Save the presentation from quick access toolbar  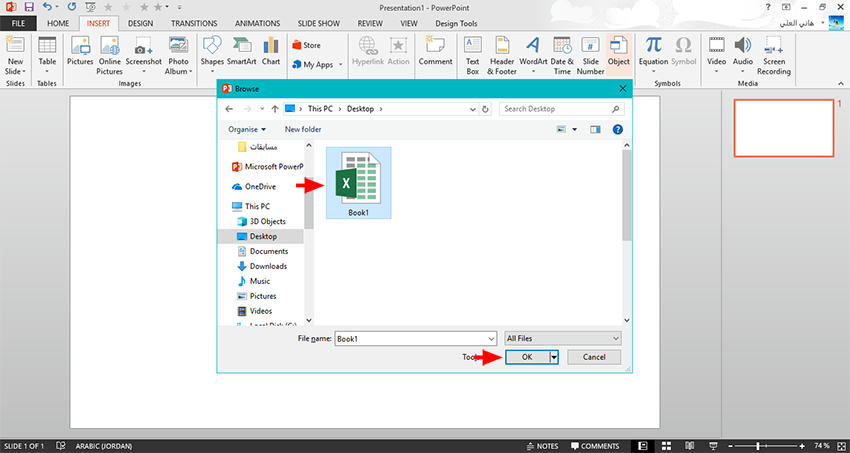tap(29, 7)
